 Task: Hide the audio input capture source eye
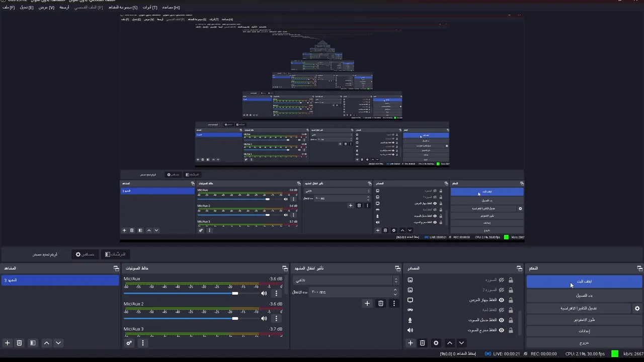click(x=501, y=320)
